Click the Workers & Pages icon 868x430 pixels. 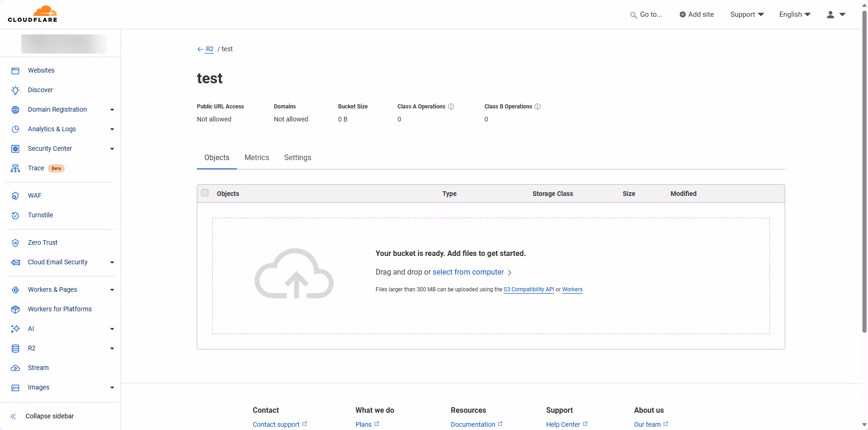point(15,290)
